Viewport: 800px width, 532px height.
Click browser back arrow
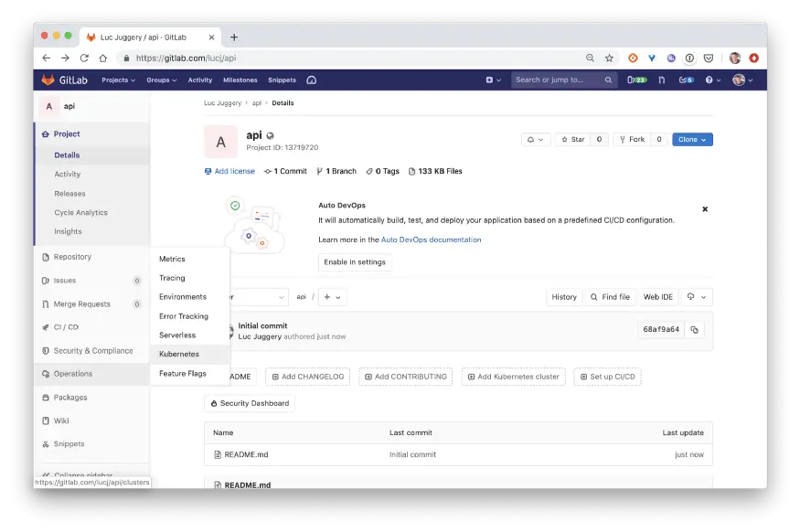(x=47, y=59)
